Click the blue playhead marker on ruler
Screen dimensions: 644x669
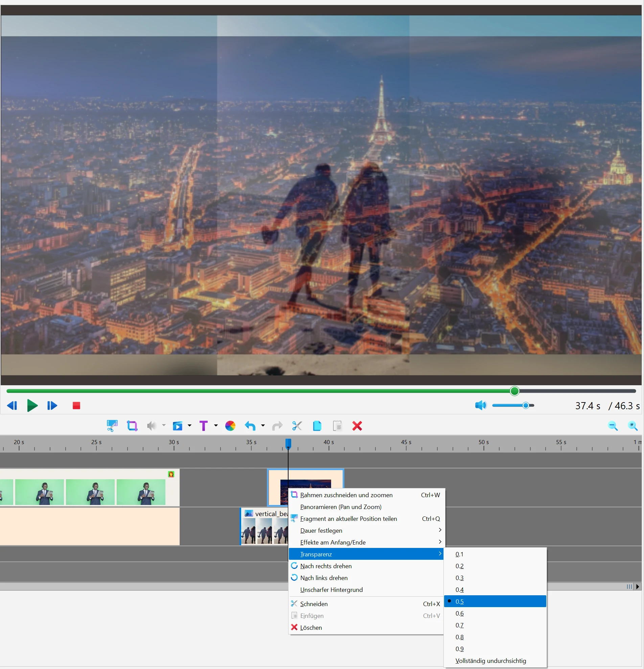[x=289, y=443]
